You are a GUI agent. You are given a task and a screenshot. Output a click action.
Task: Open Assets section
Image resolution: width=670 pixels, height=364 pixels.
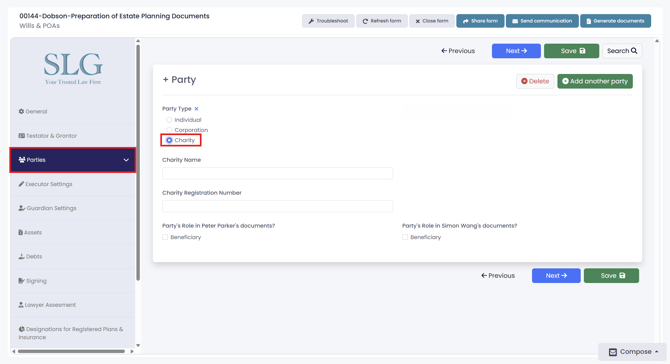coord(73,232)
